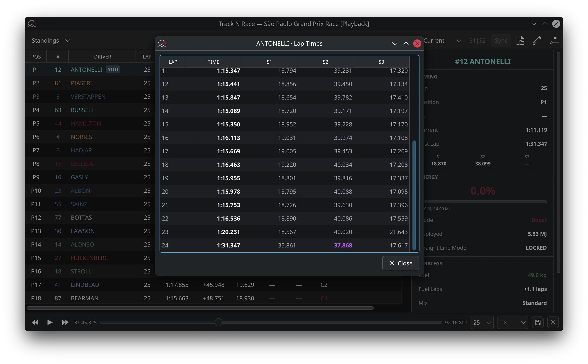588x364 pixels.
Task: Open the Standings dropdown
Action: (51, 40)
